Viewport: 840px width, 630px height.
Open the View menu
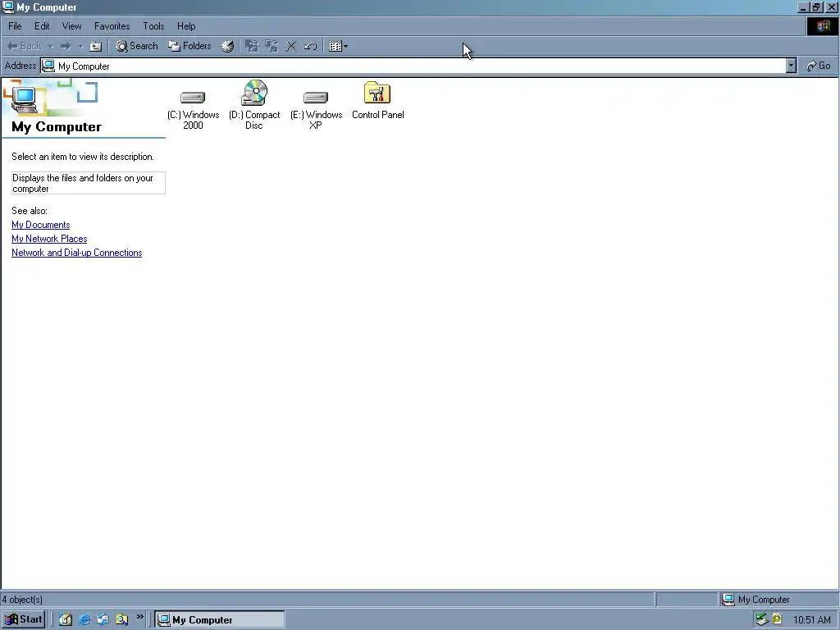[x=72, y=26]
